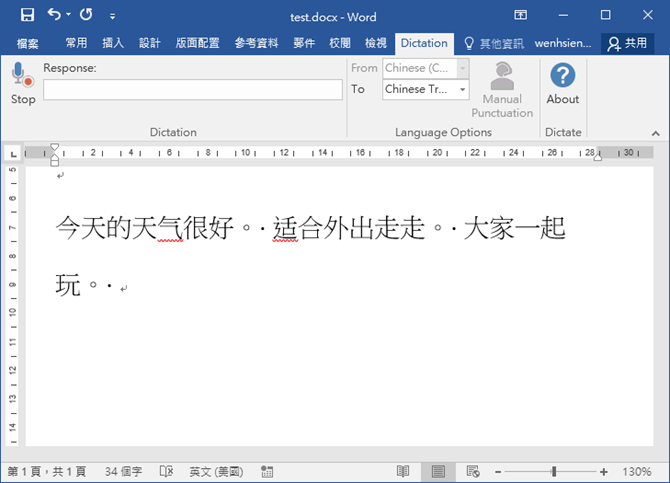Open the wenhsien account menu
The height and width of the screenshot is (483, 670).
pyautogui.click(x=563, y=43)
